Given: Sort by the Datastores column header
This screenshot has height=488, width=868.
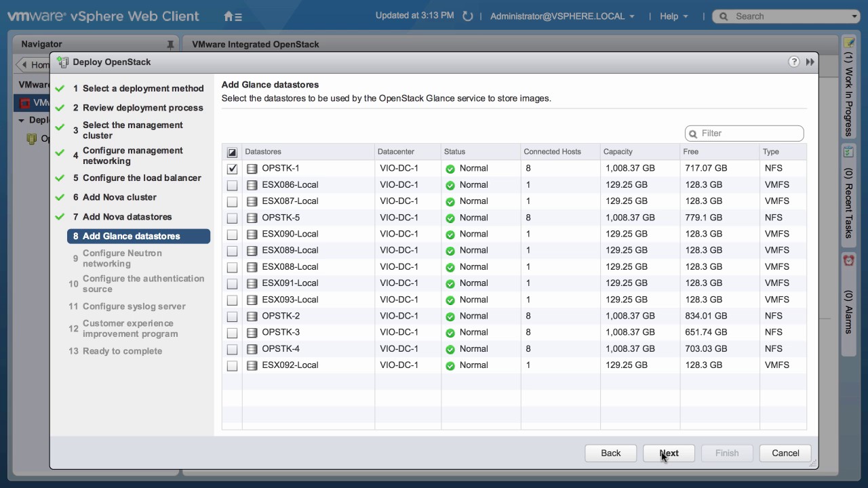Looking at the screenshot, I should click(308, 152).
